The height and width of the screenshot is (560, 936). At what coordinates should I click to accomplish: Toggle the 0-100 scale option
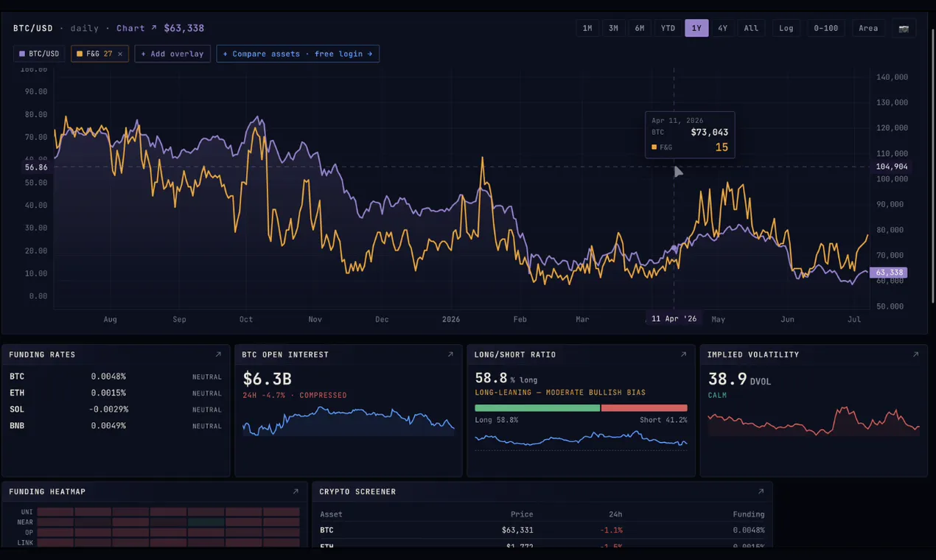[x=825, y=28]
